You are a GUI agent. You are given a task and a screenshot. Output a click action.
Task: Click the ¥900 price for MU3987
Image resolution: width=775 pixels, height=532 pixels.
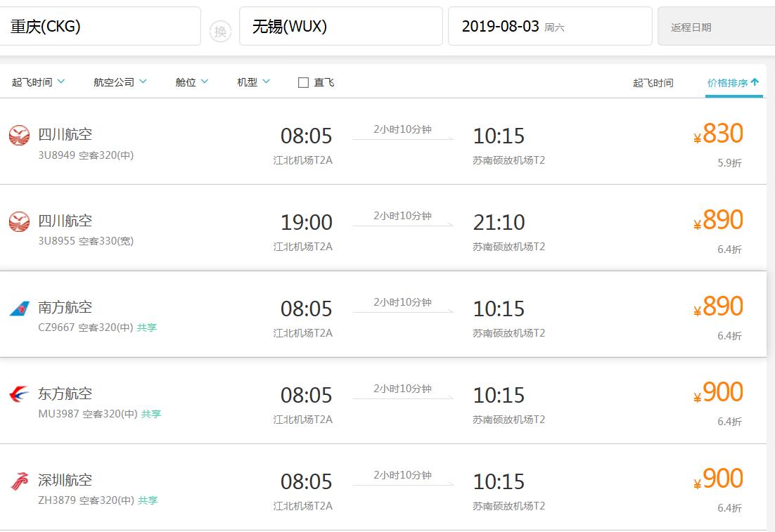pos(718,393)
